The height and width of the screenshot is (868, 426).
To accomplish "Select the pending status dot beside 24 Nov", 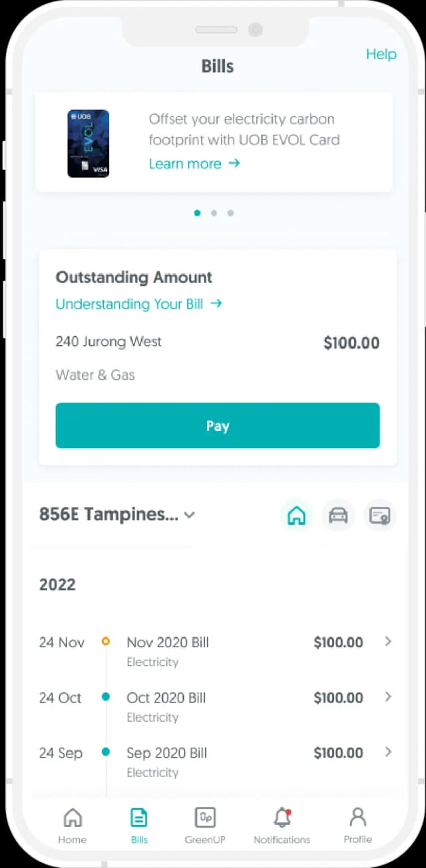I will coord(106,641).
